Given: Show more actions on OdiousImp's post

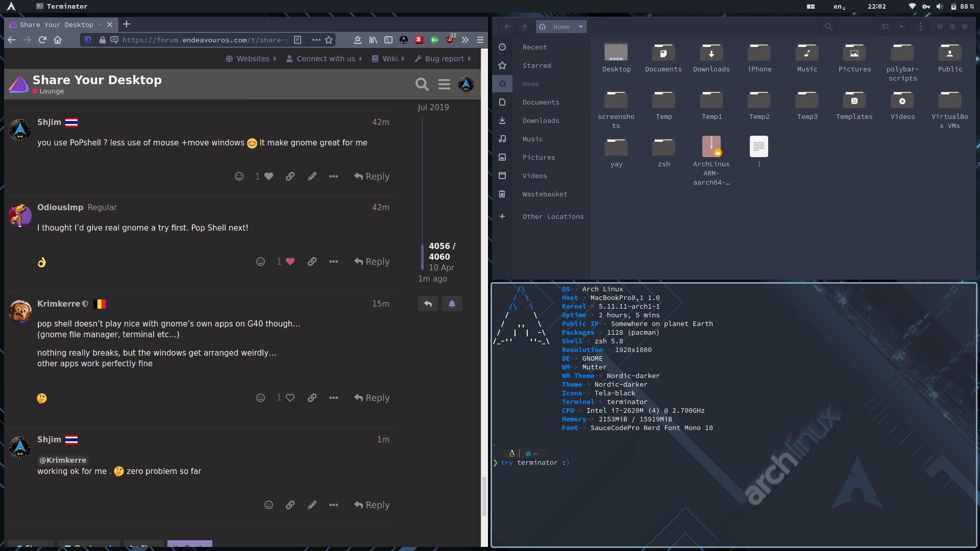Looking at the screenshot, I should [x=334, y=262].
